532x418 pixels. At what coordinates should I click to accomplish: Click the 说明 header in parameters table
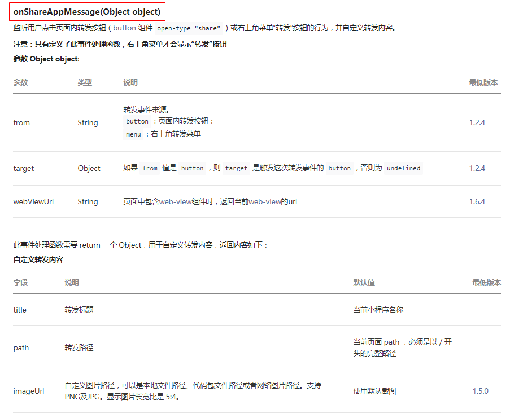pyautogui.click(x=130, y=82)
